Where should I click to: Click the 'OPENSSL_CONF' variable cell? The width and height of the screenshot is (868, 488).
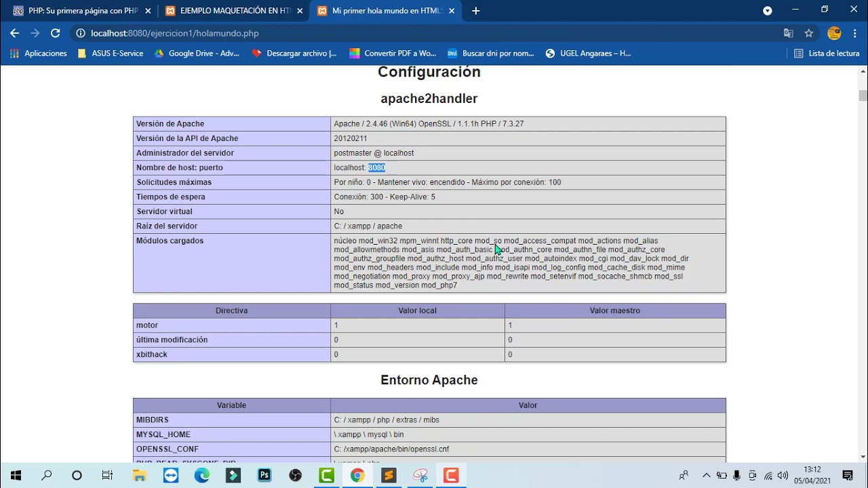click(232, 449)
